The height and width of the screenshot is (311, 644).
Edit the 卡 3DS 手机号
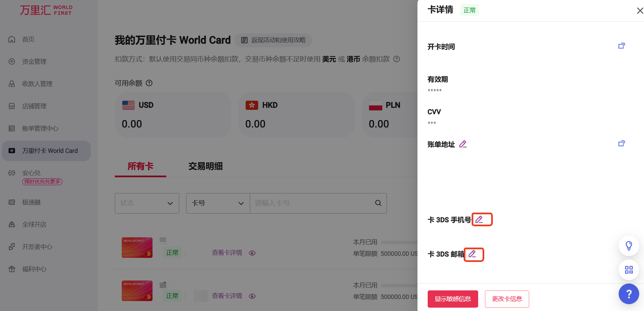pos(479,219)
